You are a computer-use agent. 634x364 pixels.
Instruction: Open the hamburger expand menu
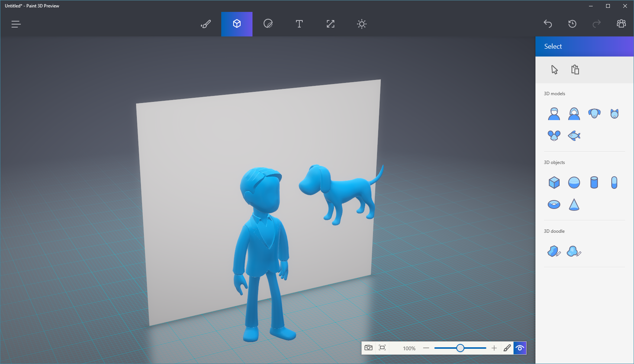pyautogui.click(x=16, y=24)
